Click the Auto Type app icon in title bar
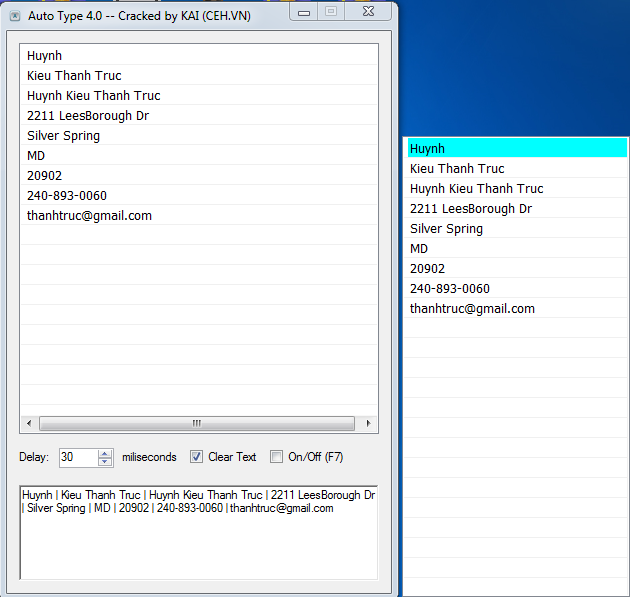Screen dimensions: 630x597 [14, 16]
